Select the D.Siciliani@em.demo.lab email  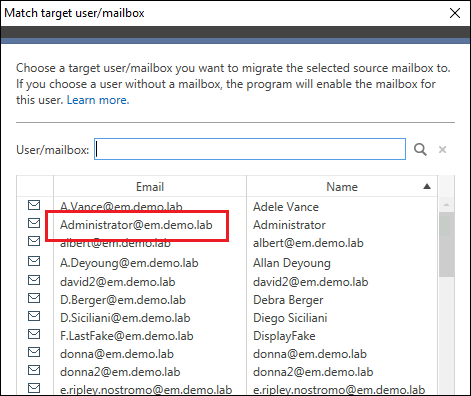tap(125, 318)
